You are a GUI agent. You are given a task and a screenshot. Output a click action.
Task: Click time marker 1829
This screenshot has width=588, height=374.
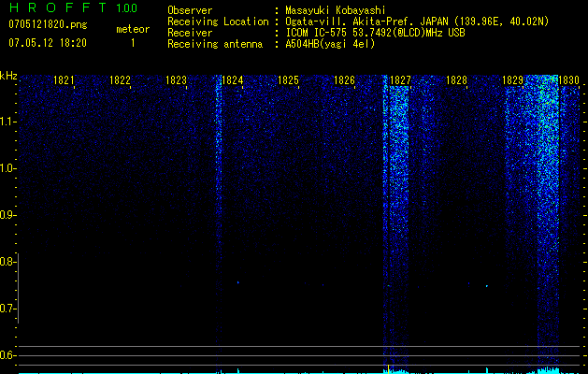[x=512, y=80]
